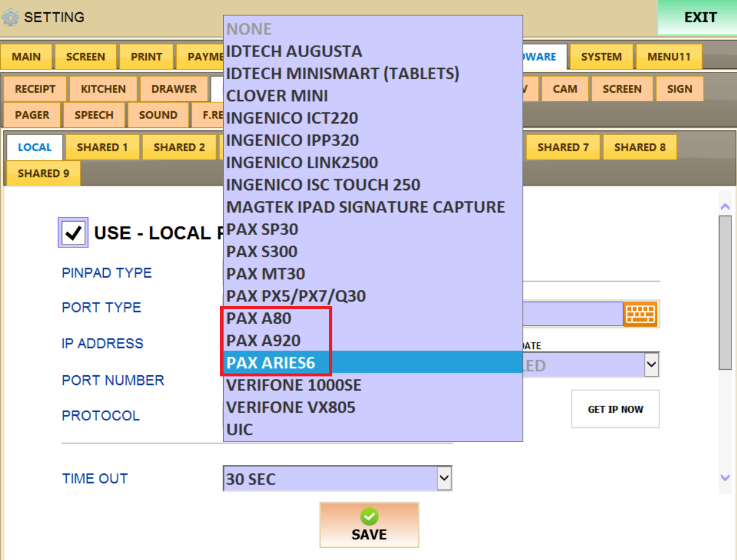Image resolution: width=737 pixels, height=560 pixels.
Task: Open the SHARED 9 tab
Action: point(44,173)
